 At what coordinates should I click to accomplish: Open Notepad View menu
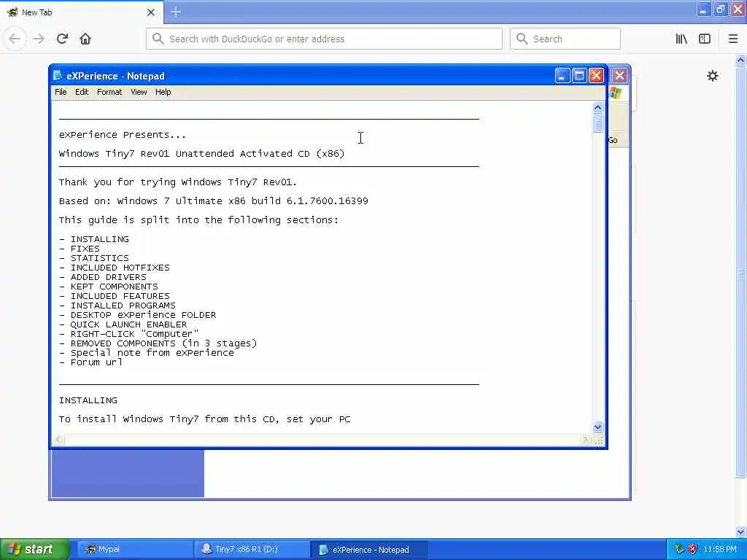coord(139,92)
